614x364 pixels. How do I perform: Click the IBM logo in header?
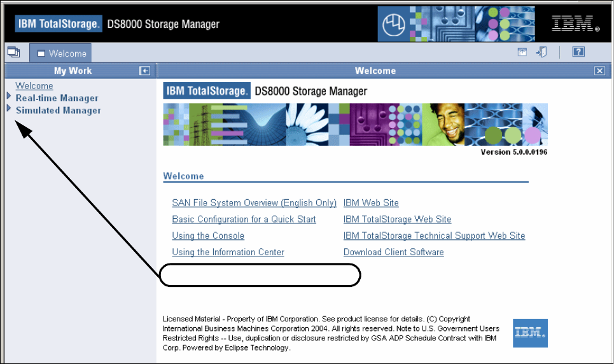575,24
